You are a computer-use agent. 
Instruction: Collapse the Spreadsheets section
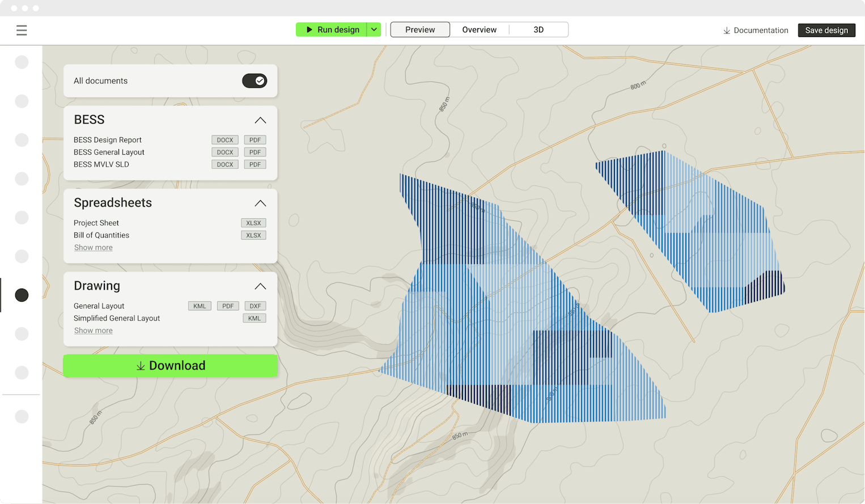[260, 204]
